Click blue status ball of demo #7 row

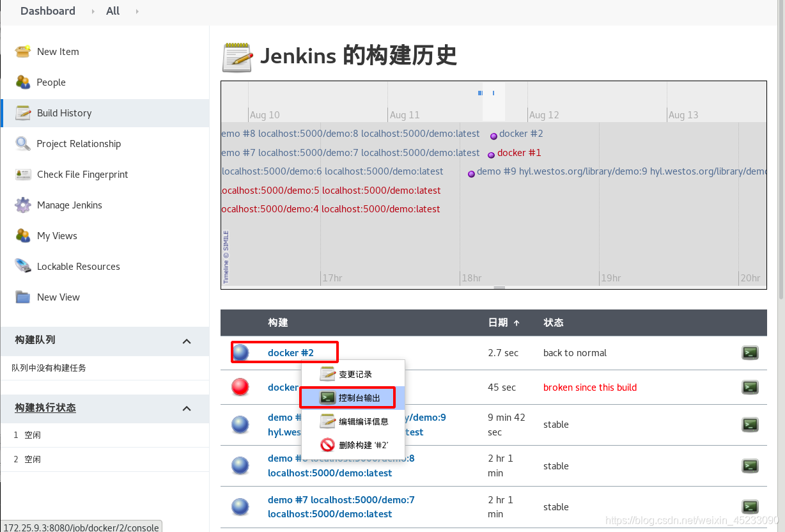pos(240,507)
